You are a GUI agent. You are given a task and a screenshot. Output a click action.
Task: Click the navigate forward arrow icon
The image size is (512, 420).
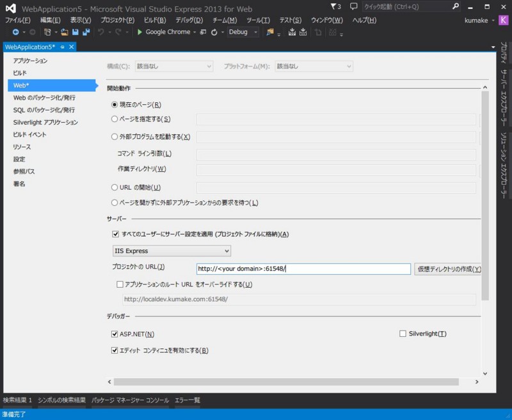(x=33, y=32)
